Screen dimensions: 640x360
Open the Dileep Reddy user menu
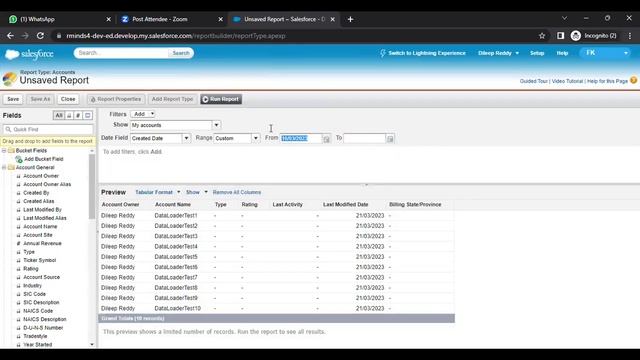pos(498,53)
